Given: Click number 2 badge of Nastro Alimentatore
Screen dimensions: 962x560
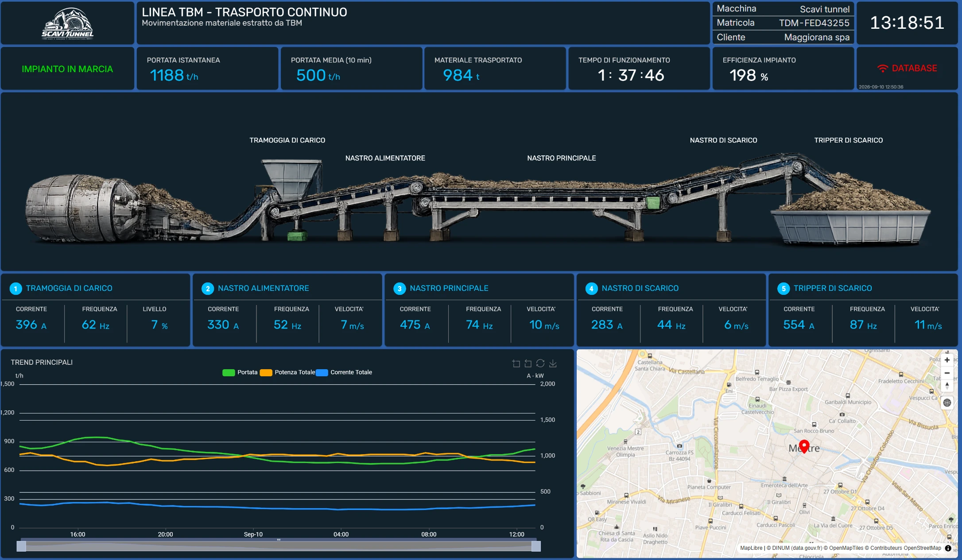Looking at the screenshot, I should (x=208, y=289).
